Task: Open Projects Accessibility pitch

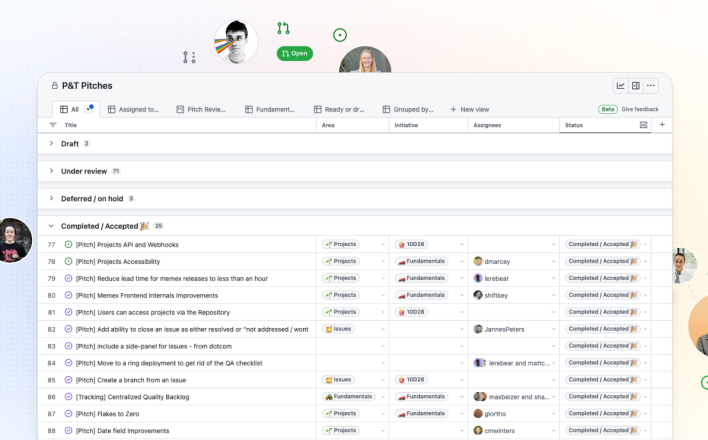Action: point(117,262)
